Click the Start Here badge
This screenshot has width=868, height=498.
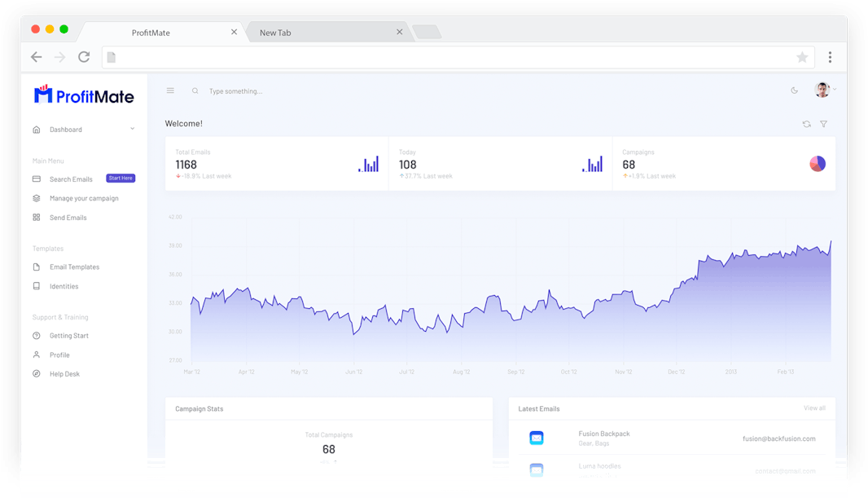tap(121, 178)
